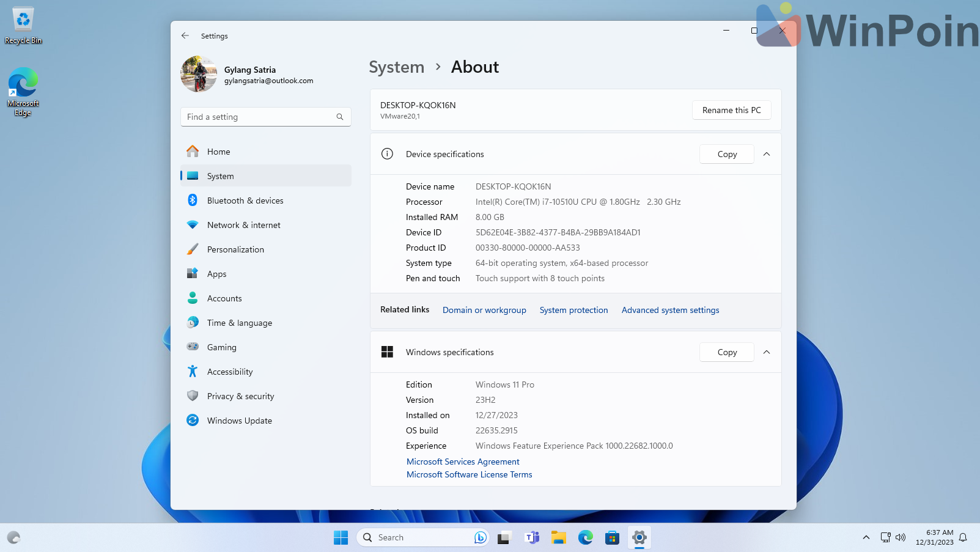The height and width of the screenshot is (552, 980).
Task: Click the back arrow in Settings
Action: click(185, 36)
